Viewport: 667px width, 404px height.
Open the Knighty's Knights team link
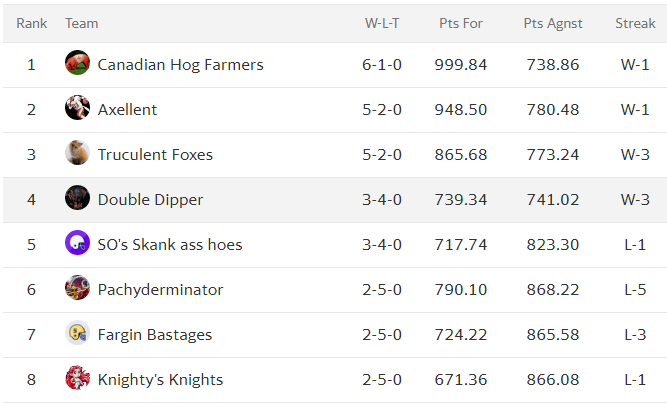pos(160,380)
